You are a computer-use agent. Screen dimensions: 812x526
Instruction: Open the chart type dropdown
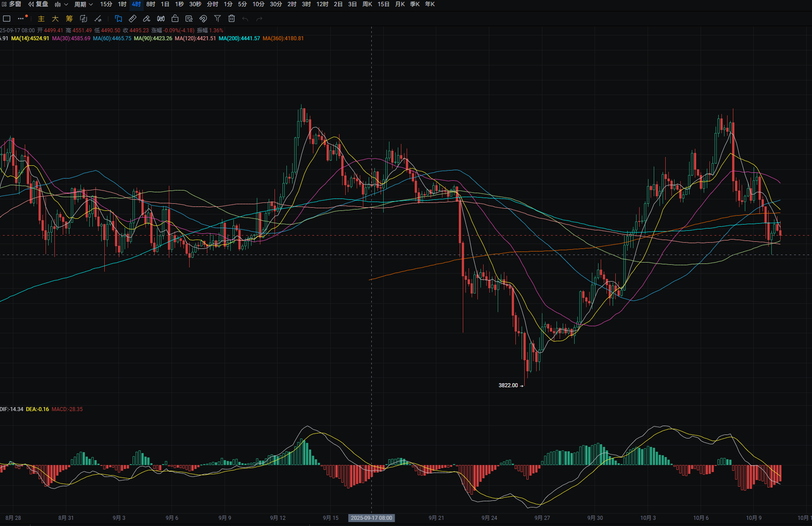(61, 4)
